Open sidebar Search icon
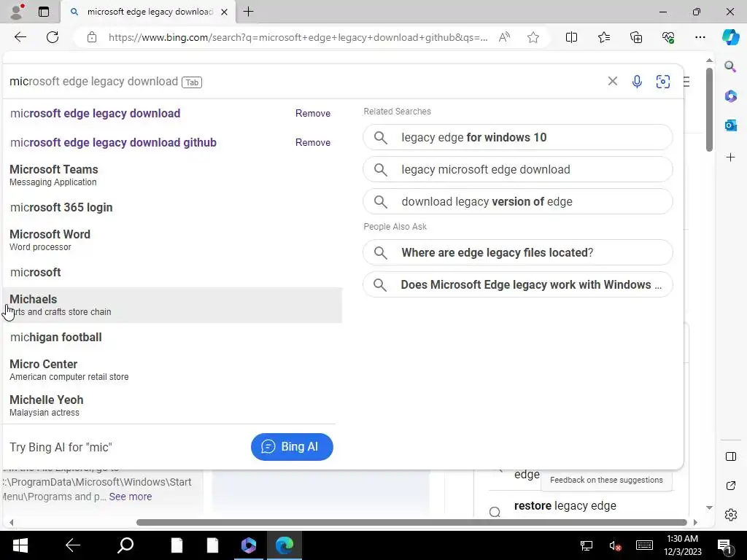Image resolution: width=747 pixels, height=560 pixels. pyautogui.click(x=730, y=66)
